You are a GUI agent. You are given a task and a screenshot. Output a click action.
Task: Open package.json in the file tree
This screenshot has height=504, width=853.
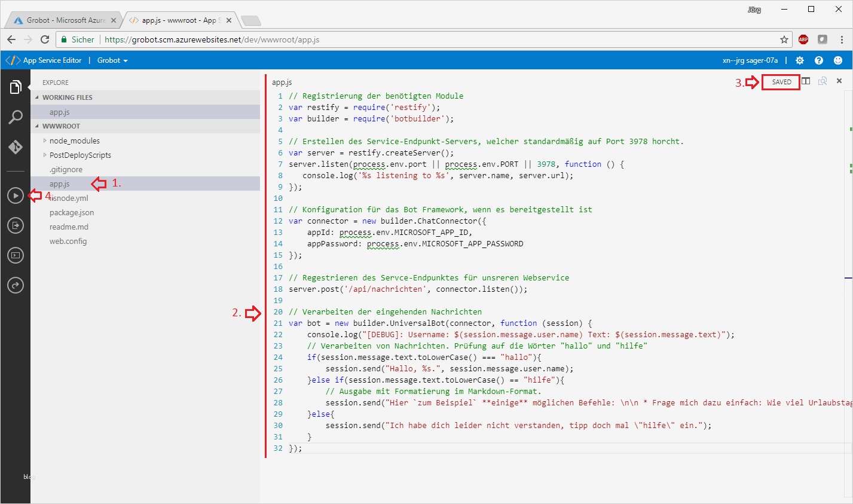click(72, 213)
